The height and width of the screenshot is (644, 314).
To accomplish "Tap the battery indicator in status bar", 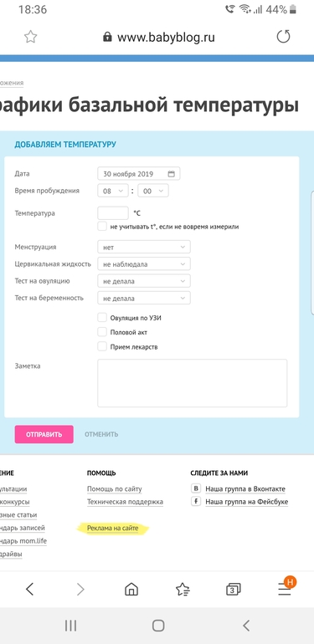I will coord(292,9).
